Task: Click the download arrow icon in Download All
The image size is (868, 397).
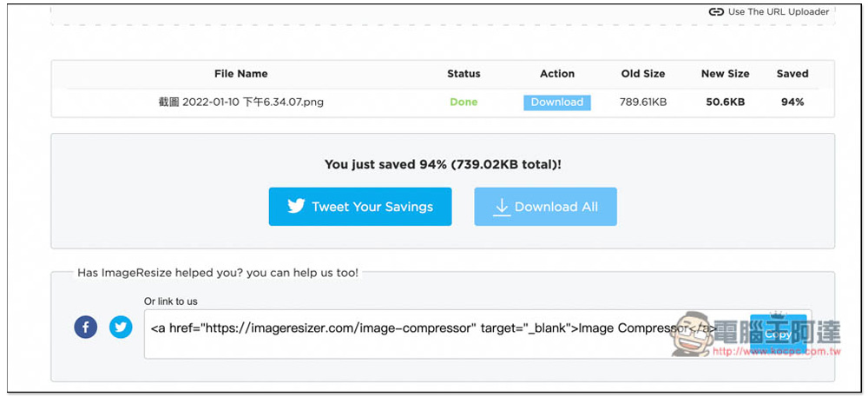Action: [502, 207]
